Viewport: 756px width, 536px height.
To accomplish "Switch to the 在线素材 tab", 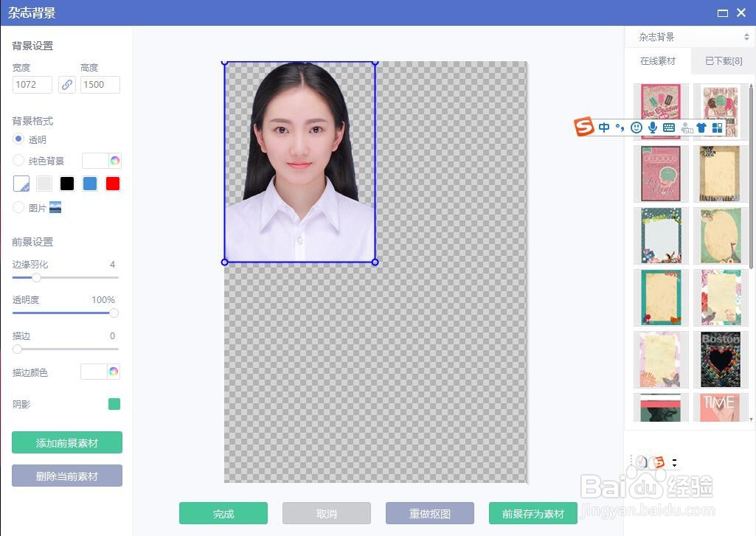I will [659, 60].
